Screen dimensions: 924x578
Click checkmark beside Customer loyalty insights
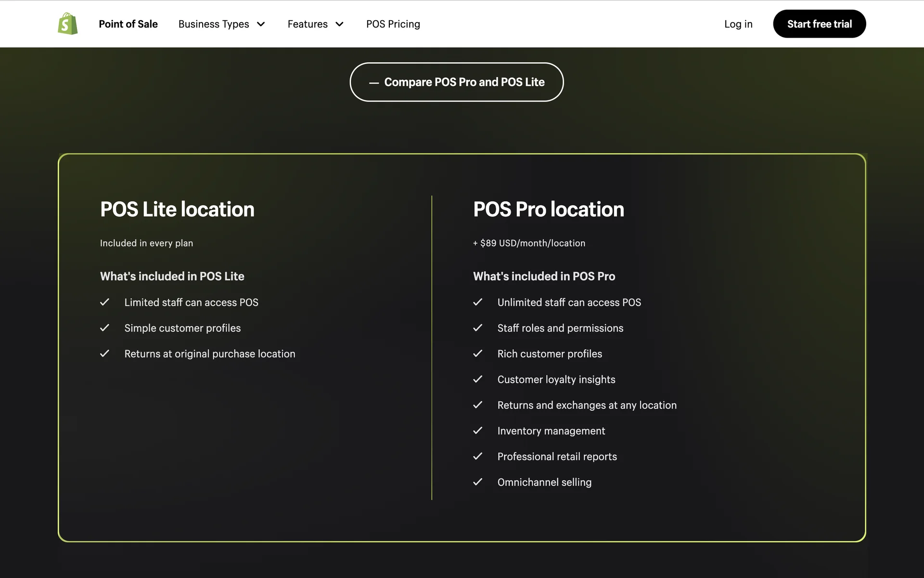tap(477, 380)
